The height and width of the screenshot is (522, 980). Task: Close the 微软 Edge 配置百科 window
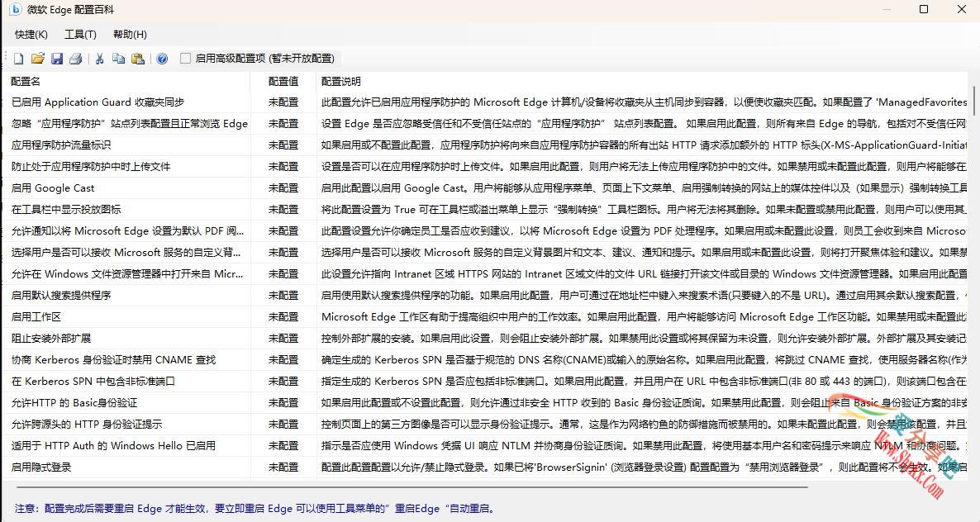tap(962, 9)
